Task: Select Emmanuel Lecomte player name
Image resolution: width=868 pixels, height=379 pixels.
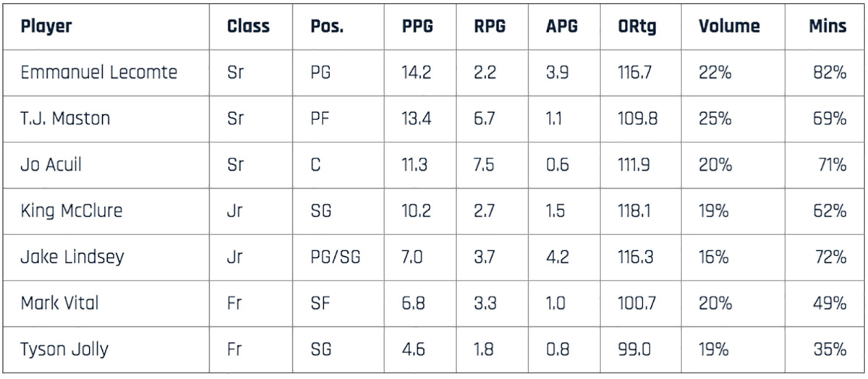Action: 98,72
